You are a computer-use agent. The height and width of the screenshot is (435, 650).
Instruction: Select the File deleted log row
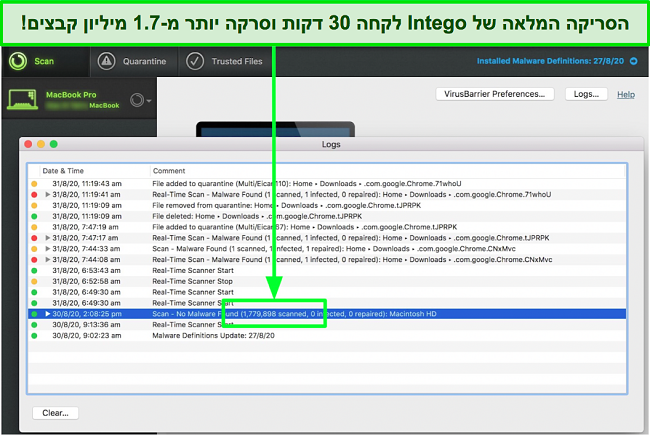tap(327, 216)
